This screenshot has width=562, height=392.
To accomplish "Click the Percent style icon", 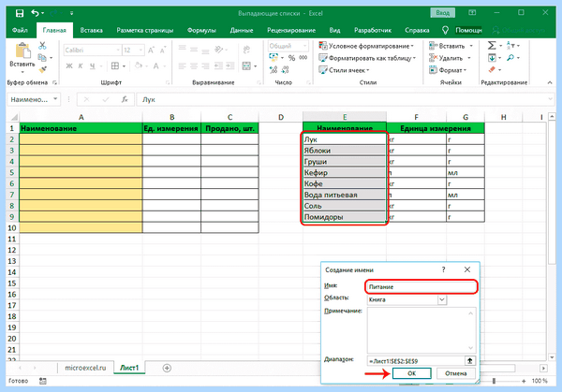I will point(291,58).
